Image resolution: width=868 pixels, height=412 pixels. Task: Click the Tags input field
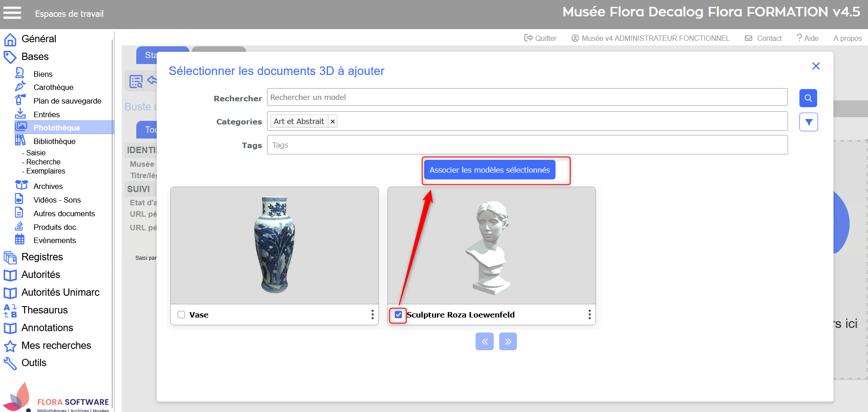527,145
